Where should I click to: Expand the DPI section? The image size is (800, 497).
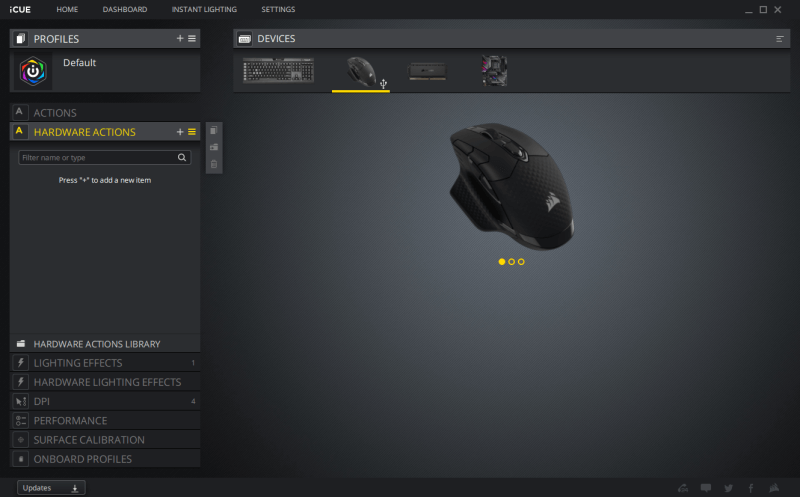point(105,402)
